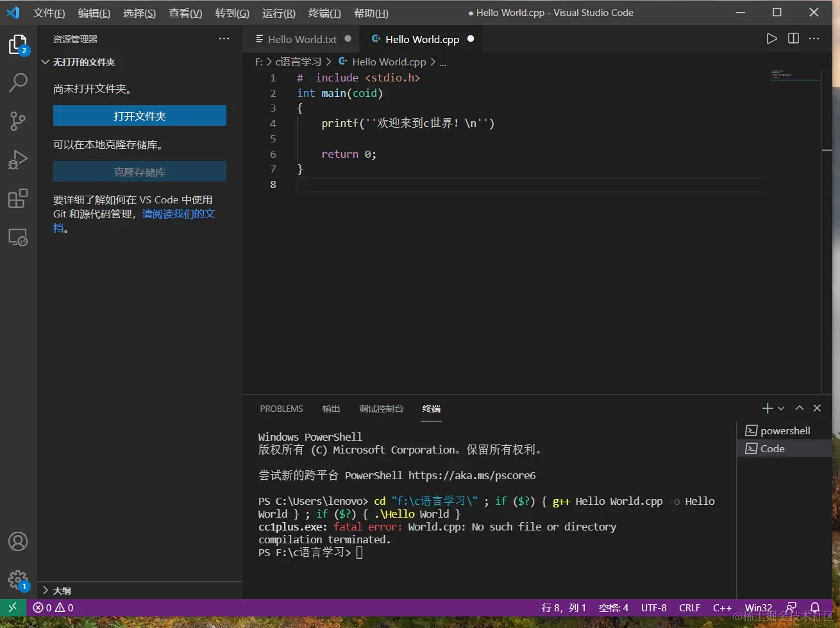Change line endings via CRLF status item
840x628 pixels.
tap(690, 607)
